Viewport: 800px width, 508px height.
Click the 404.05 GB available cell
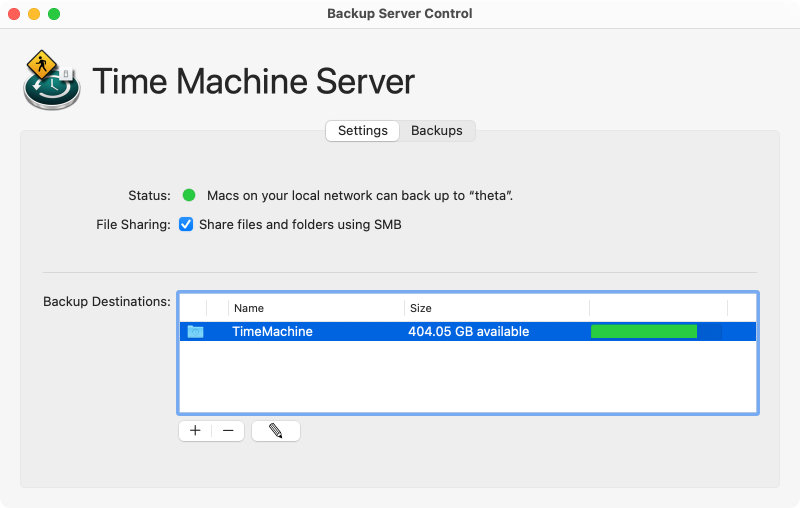[468, 332]
